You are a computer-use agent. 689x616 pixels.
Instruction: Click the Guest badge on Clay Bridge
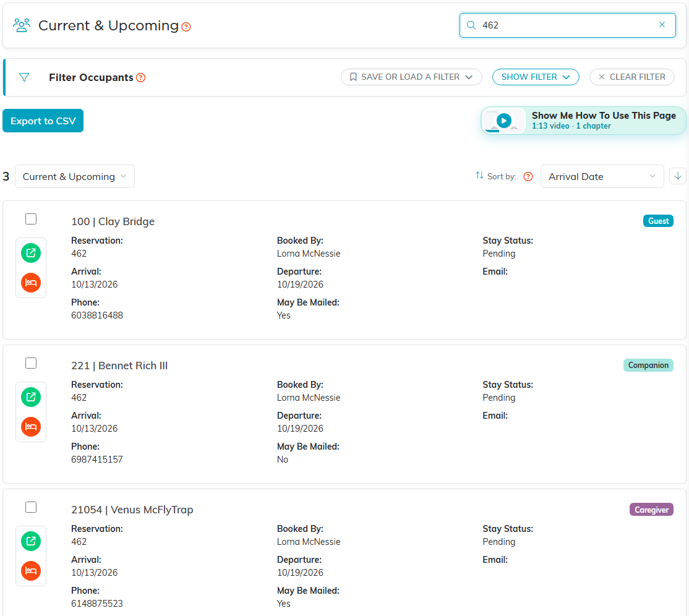658,221
